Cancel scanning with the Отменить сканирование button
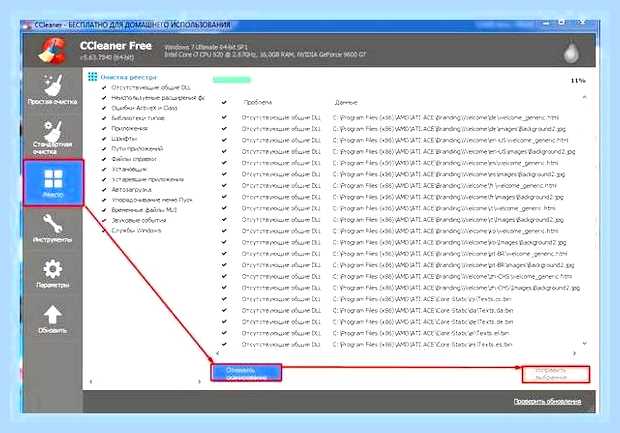This screenshot has width=620, height=433. 246,373
